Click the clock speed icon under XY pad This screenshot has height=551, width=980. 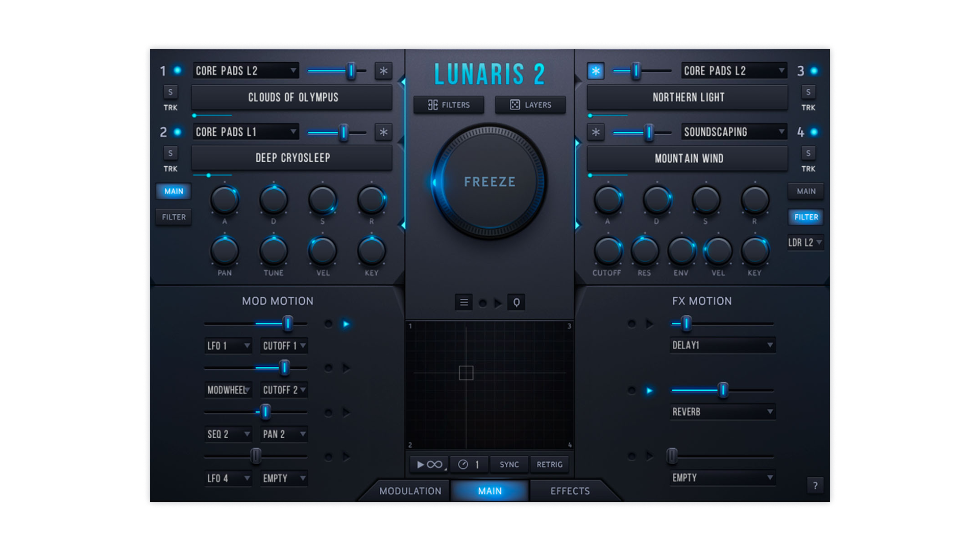(463, 464)
